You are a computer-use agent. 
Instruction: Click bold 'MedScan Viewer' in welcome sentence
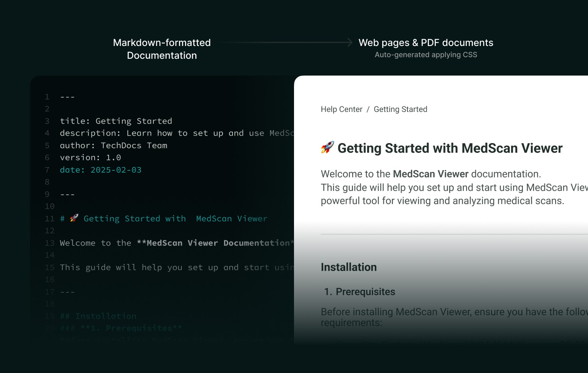coord(431,174)
